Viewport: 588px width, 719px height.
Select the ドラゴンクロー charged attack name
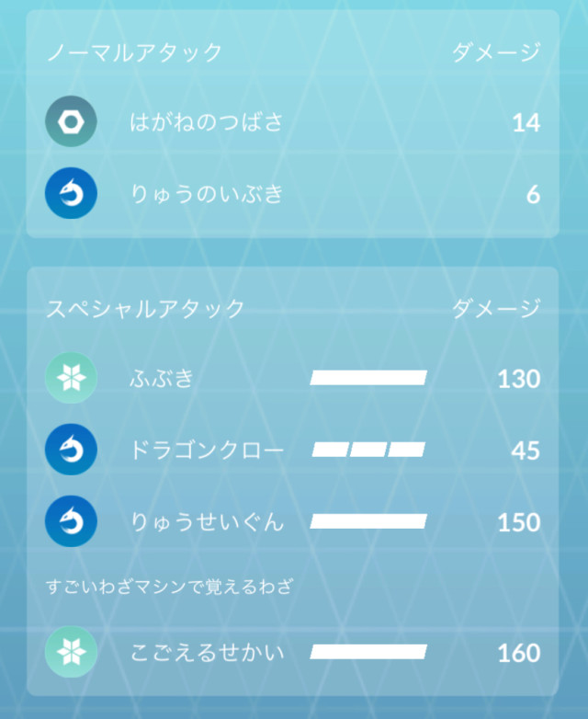(207, 450)
